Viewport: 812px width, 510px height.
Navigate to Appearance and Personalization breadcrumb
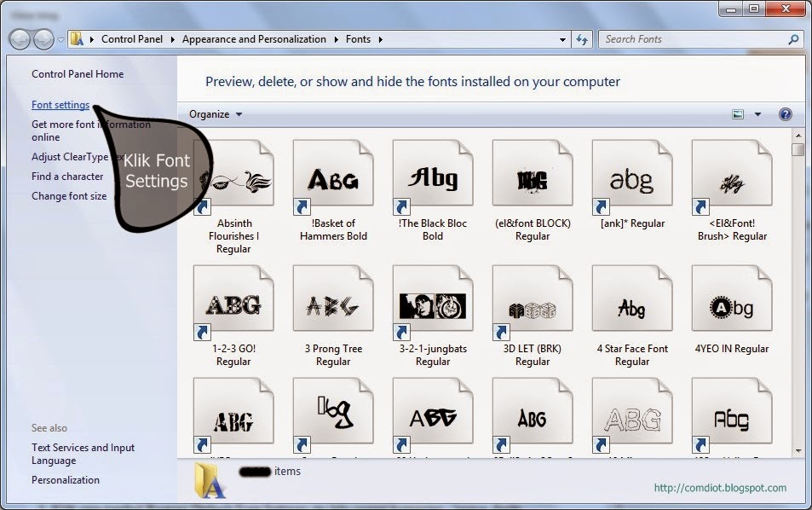click(x=255, y=38)
